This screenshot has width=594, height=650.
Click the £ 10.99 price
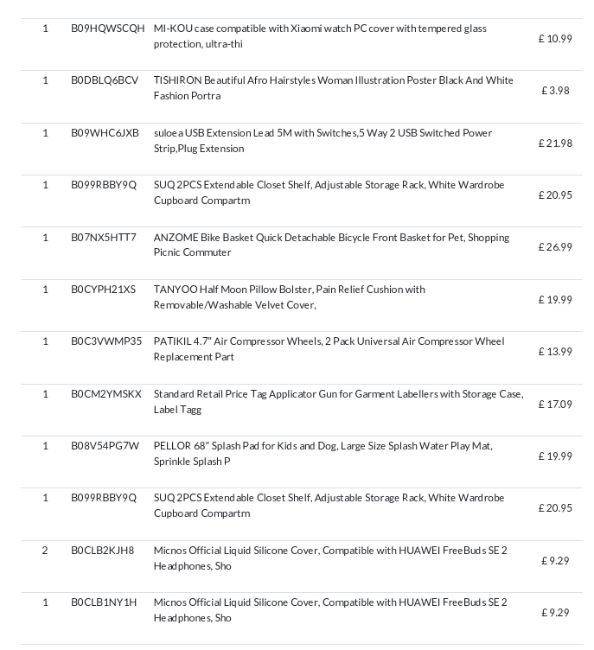(555, 39)
